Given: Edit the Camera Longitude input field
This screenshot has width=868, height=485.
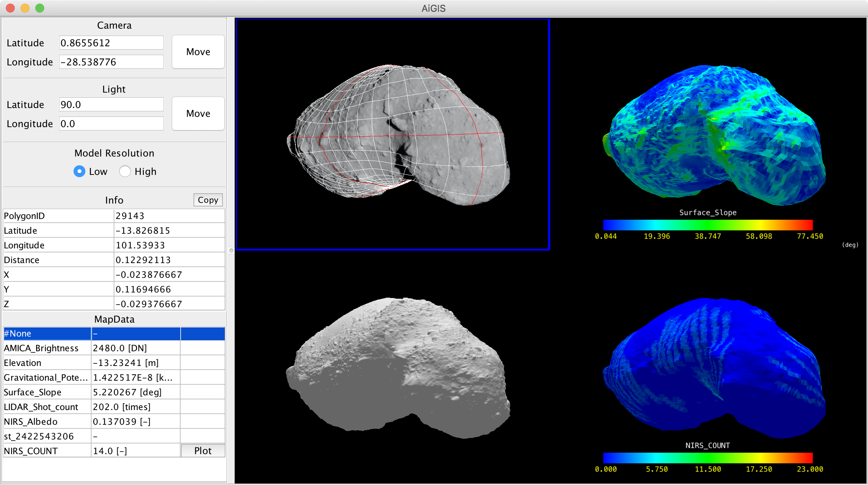Looking at the screenshot, I should point(111,61).
